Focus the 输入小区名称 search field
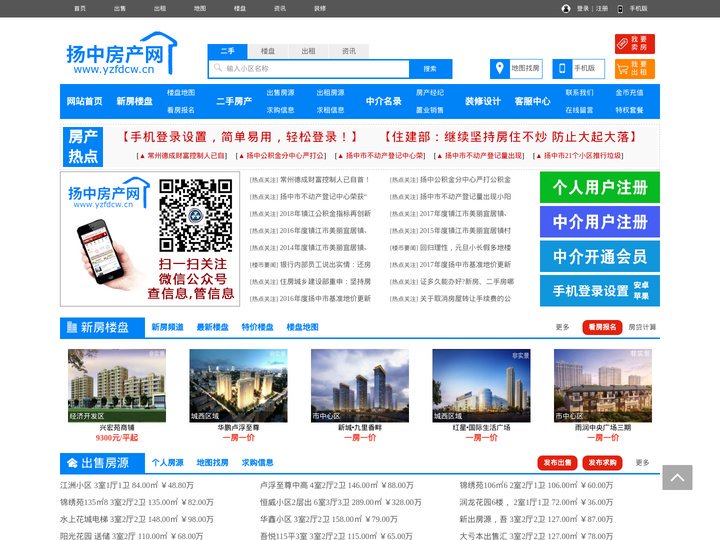 [x=309, y=69]
